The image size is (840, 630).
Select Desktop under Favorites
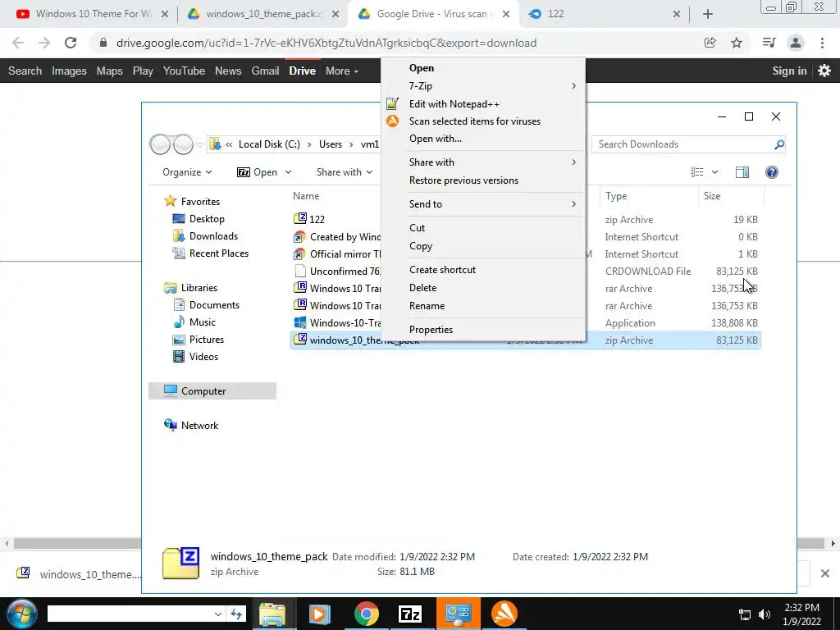pos(207,218)
